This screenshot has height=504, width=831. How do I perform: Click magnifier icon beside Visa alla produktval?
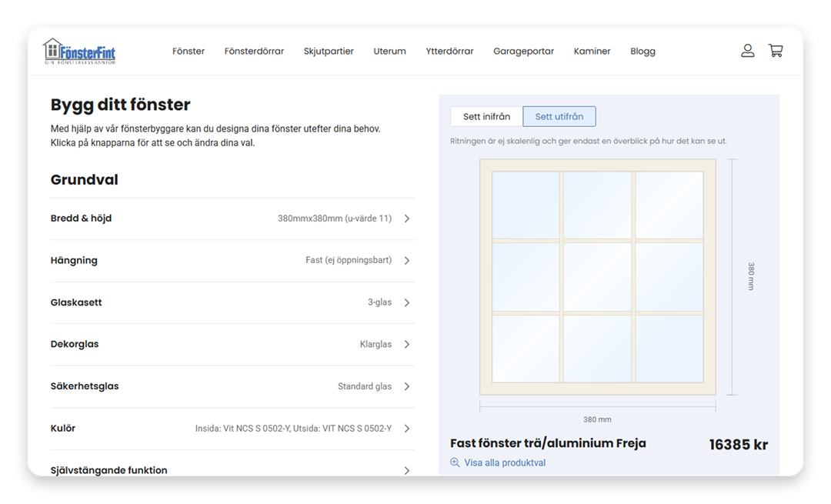click(x=455, y=462)
